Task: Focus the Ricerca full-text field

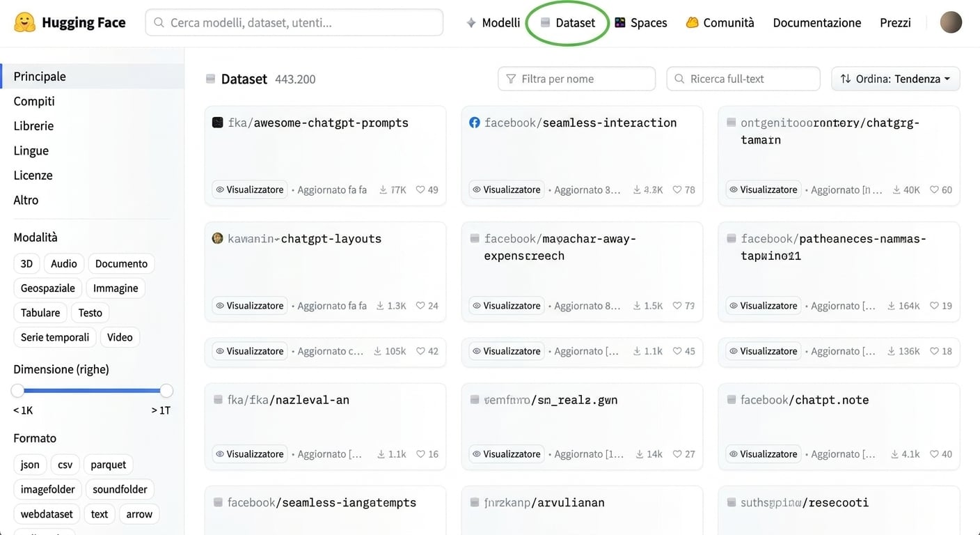Action: pyautogui.click(x=743, y=79)
